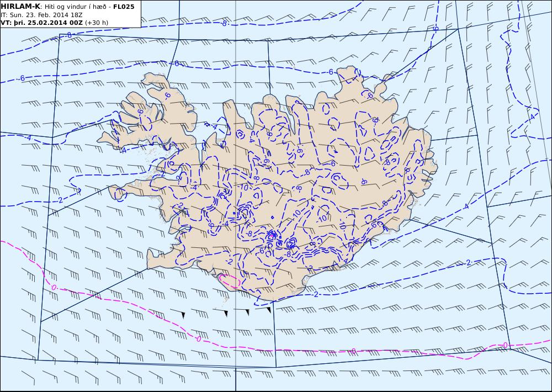Select the FL025 flight level label
This screenshot has height=392, width=552.
(x=124, y=7)
